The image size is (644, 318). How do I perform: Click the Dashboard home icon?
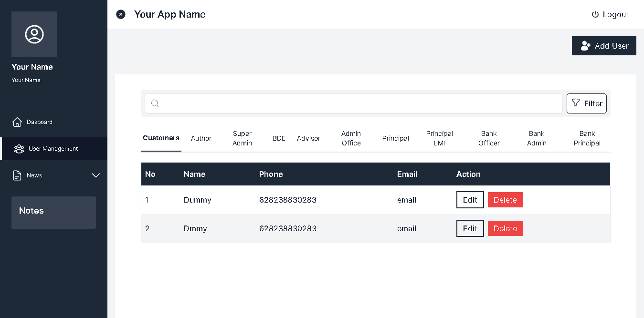pyautogui.click(x=17, y=122)
